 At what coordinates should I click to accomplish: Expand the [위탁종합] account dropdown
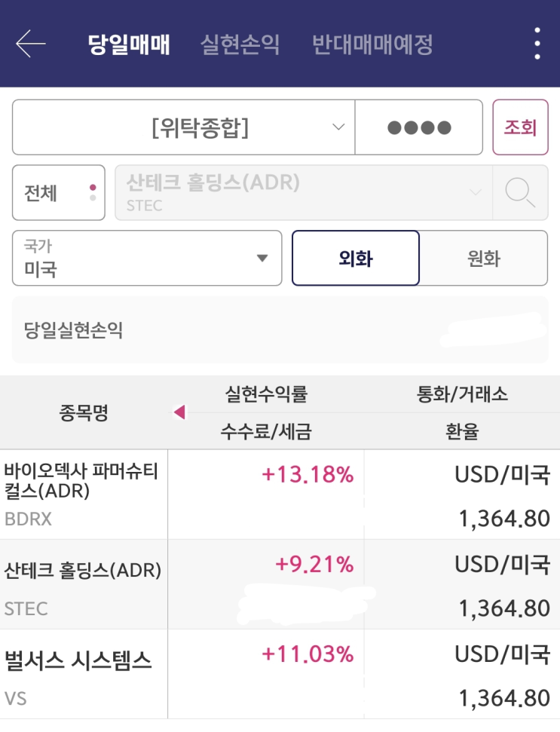click(x=183, y=127)
